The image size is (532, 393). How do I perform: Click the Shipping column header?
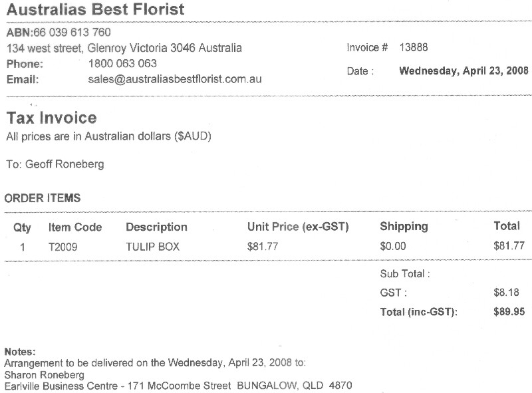404,226
